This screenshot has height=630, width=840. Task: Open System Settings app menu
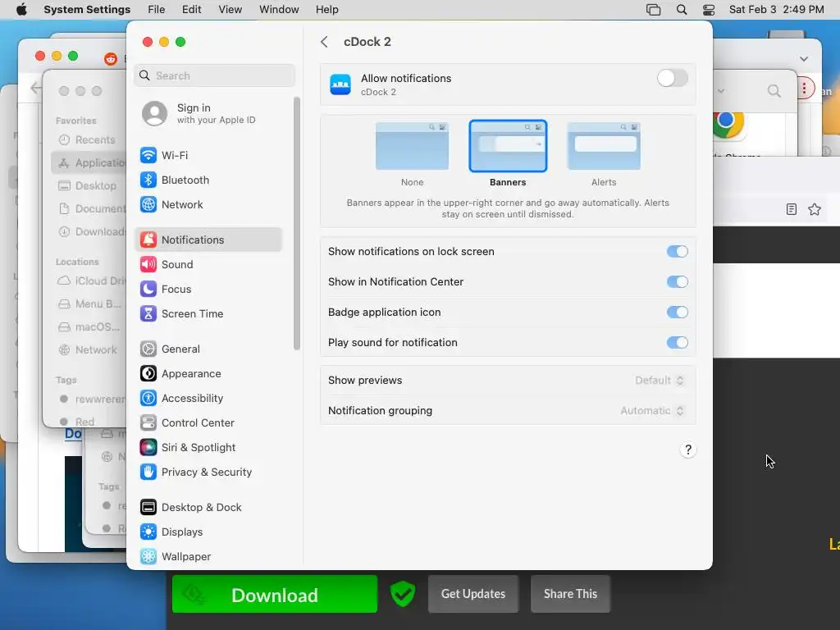[x=87, y=10]
